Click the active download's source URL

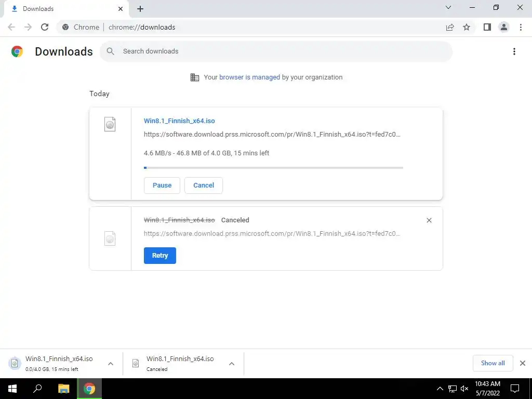tap(272, 135)
